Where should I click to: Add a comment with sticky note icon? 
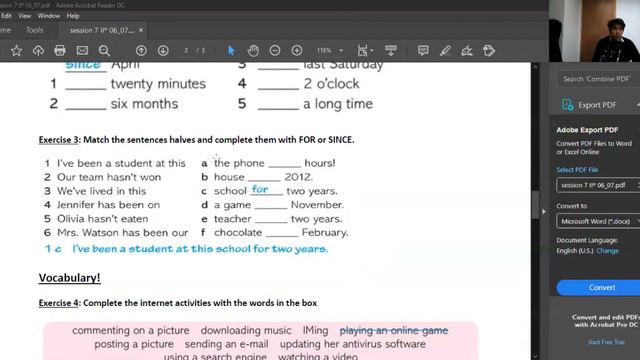tap(423, 51)
